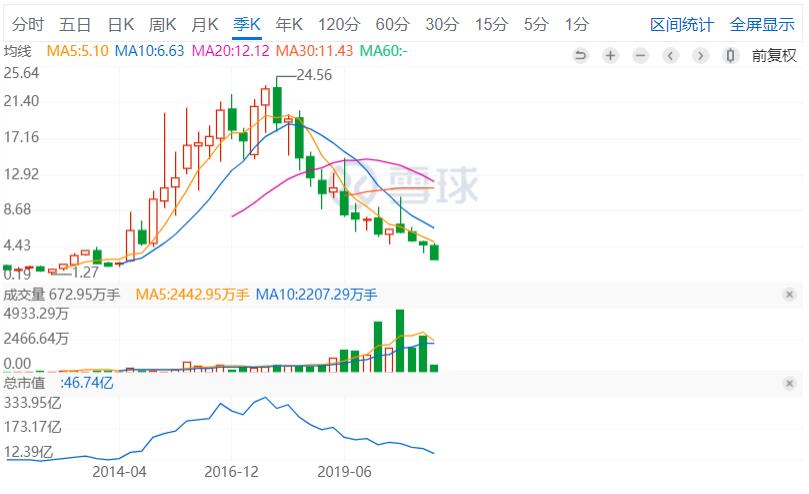
Task: Click the 24.56 peak price label
Action: [x=314, y=75]
